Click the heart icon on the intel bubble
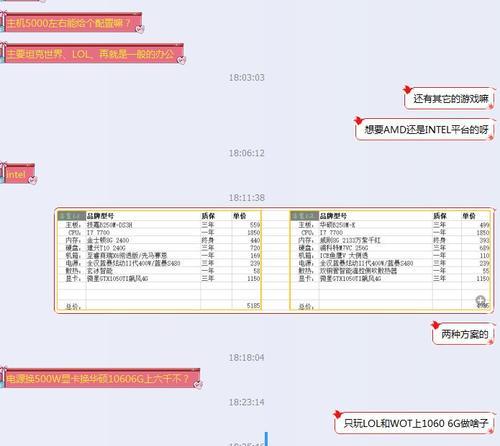 coord(32,180)
